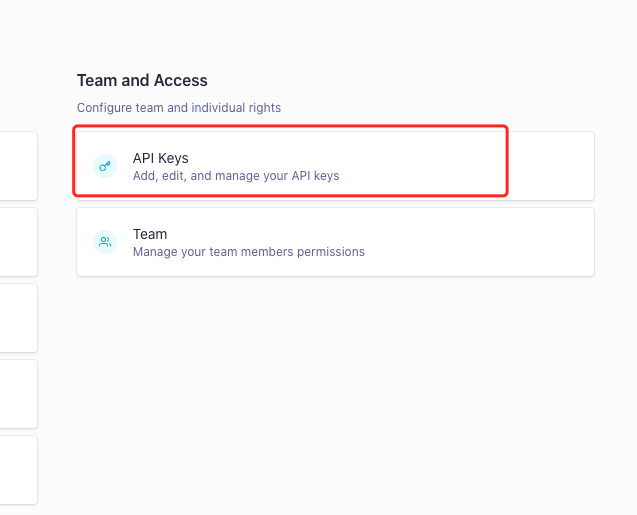Click "Add, edit, and manage your API keys"
This screenshot has width=637, height=515.
pyautogui.click(x=236, y=176)
